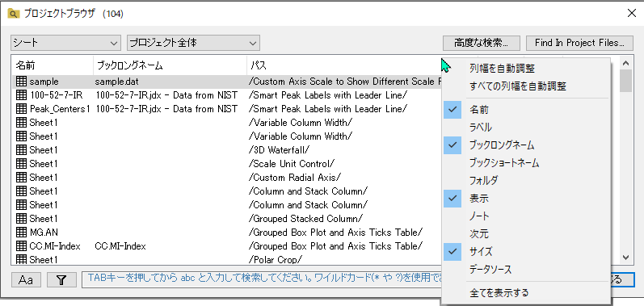Click the sheet icon beside sample
Viewport: 644px width, 306px height.
click(21, 82)
